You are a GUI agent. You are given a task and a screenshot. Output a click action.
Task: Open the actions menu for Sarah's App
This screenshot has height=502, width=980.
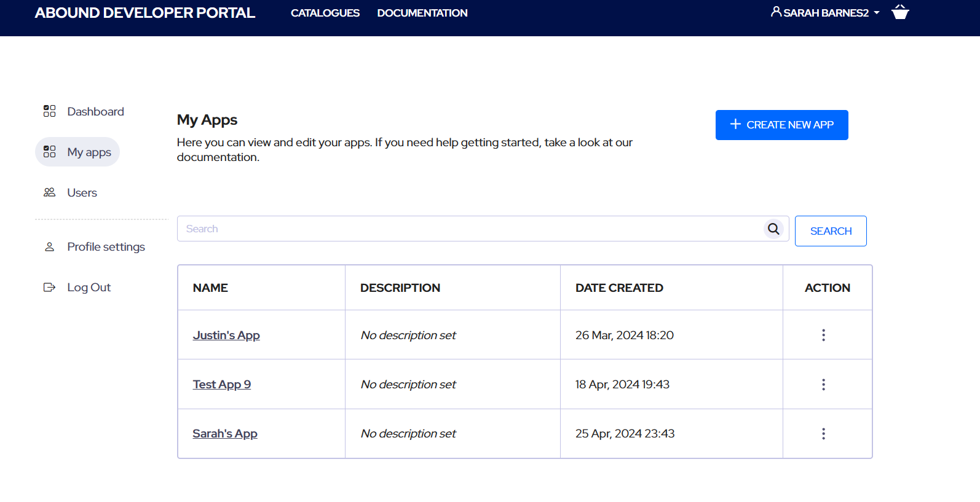pos(823,434)
